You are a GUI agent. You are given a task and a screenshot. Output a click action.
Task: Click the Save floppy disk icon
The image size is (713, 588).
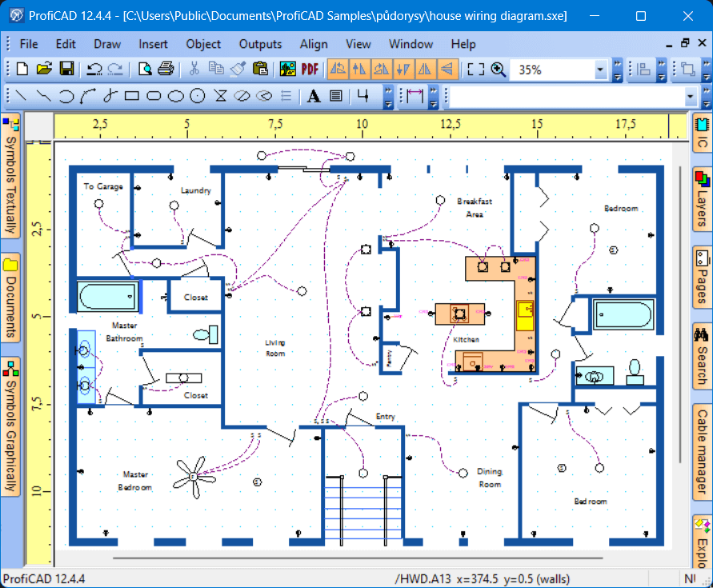67,70
